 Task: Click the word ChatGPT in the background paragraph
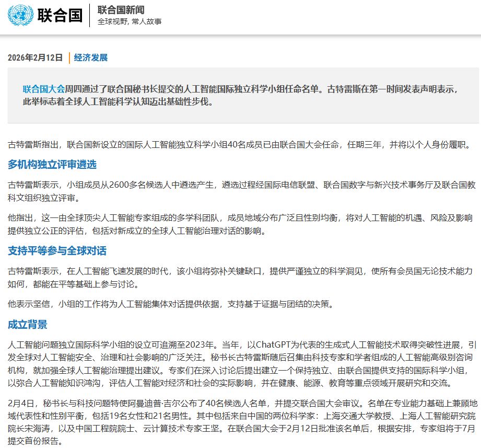[x=276, y=345]
